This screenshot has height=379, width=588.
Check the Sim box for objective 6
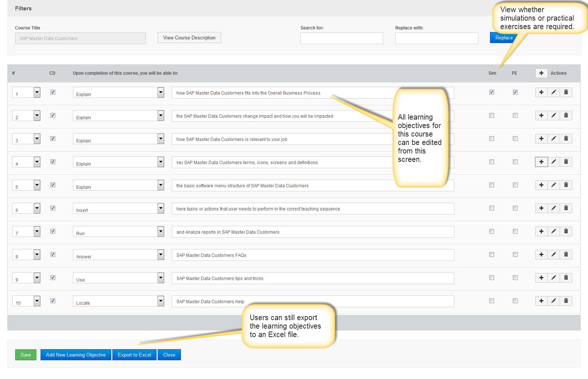[491, 208]
